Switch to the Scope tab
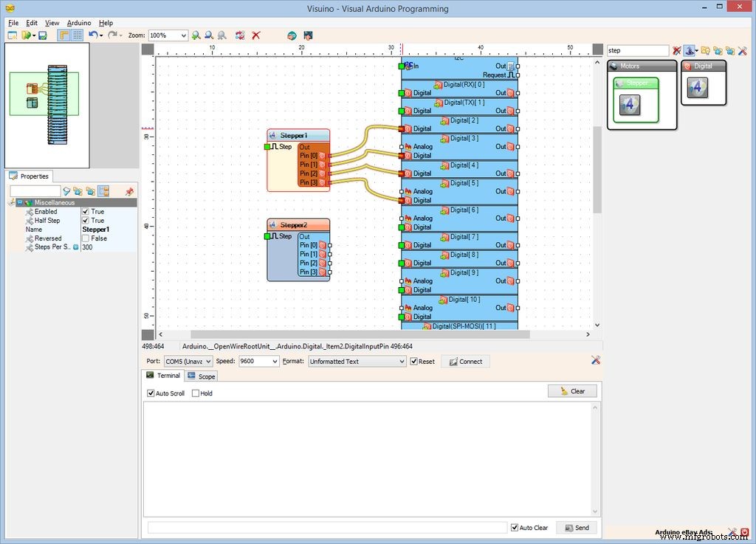Image resolution: width=756 pixels, height=544 pixels. coord(201,376)
